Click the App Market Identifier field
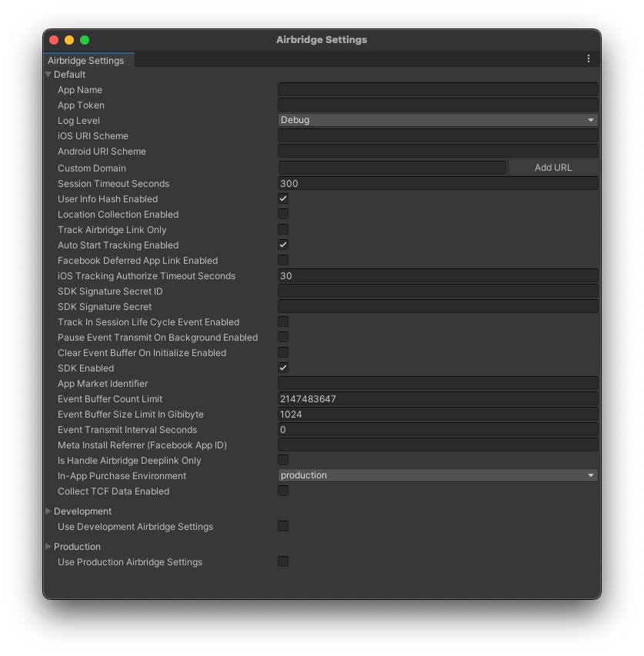644x656 pixels. pos(438,383)
